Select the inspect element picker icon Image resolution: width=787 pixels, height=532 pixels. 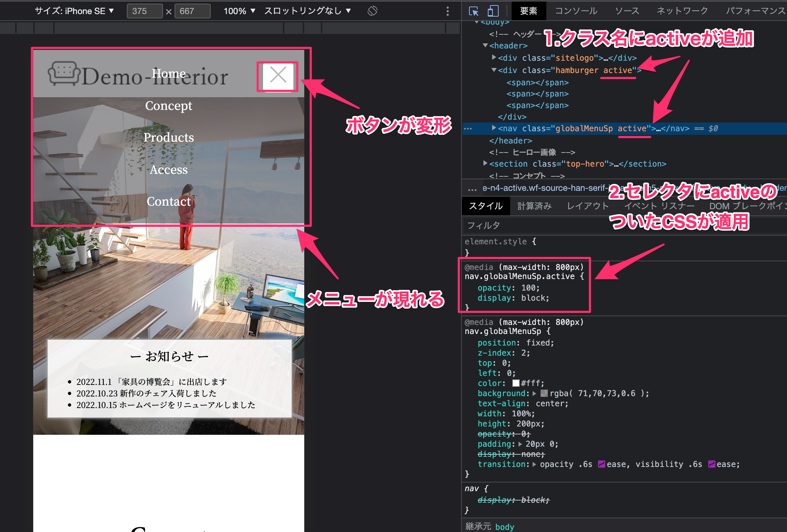(x=473, y=11)
